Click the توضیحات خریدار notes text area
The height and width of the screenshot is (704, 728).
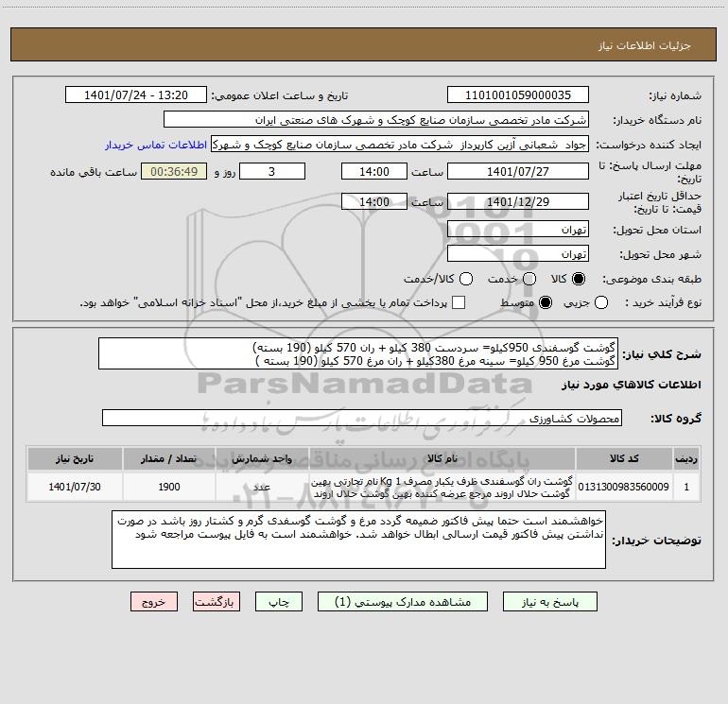click(358, 540)
